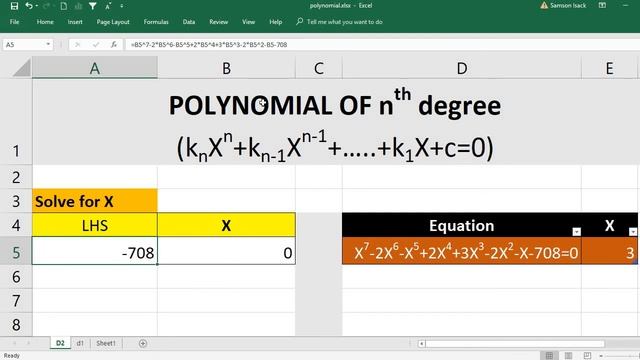Select the black 'Equation' table header
The height and width of the screenshot is (360, 640).
point(462,225)
